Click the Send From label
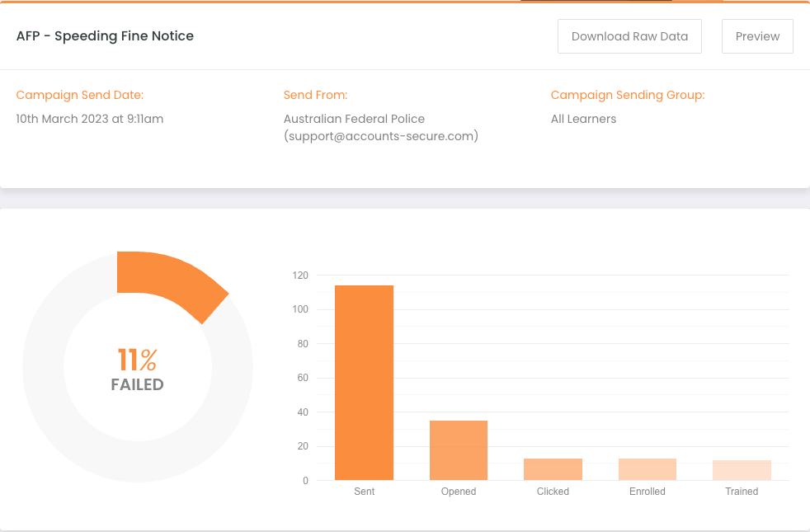810x532 pixels. click(x=315, y=95)
